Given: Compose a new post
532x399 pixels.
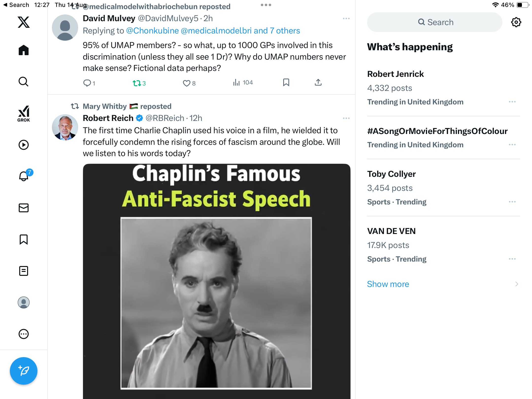Looking at the screenshot, I should point(24,371).
